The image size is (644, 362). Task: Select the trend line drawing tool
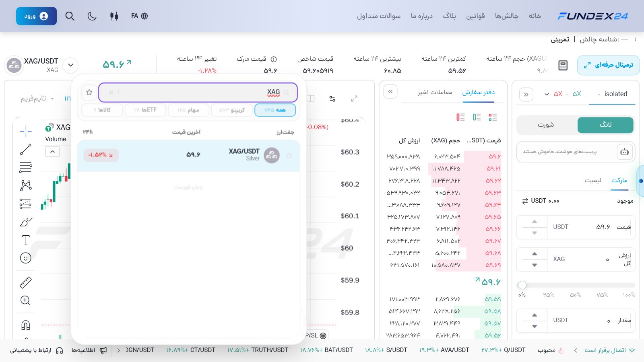(x=26, y=149)
